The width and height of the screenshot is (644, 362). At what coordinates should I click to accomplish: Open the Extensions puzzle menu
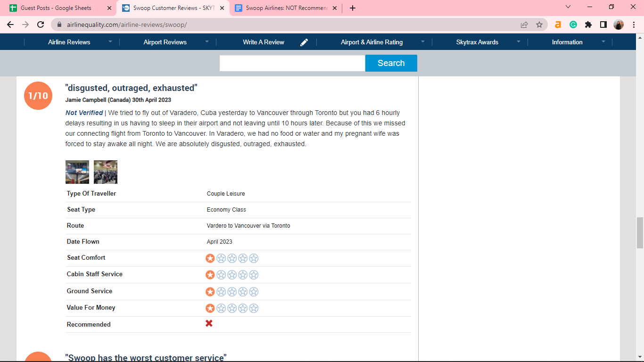coord(588,25)
